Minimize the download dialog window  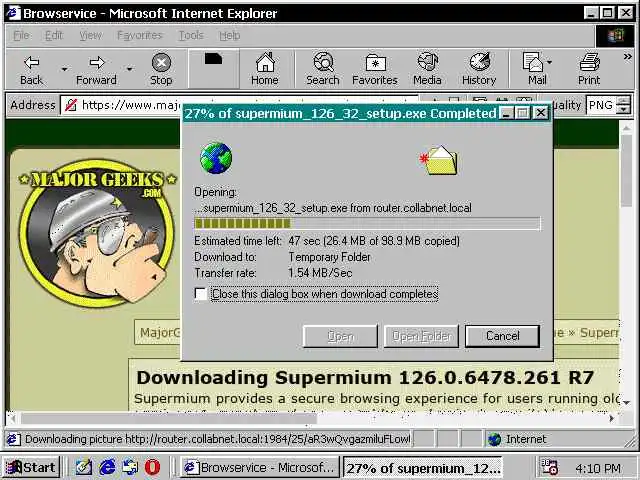(x=506, y=113)
